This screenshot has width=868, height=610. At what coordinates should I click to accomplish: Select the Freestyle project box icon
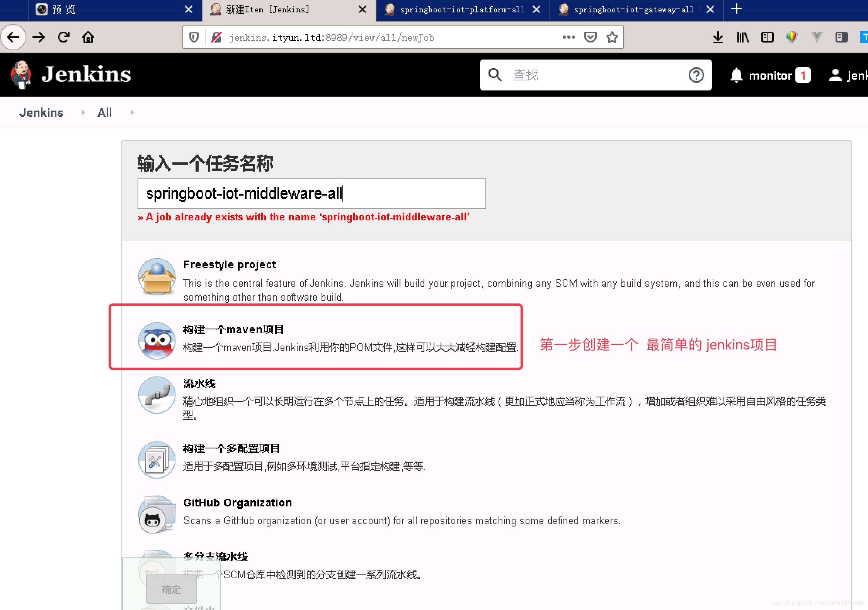(x=157, y=277)
